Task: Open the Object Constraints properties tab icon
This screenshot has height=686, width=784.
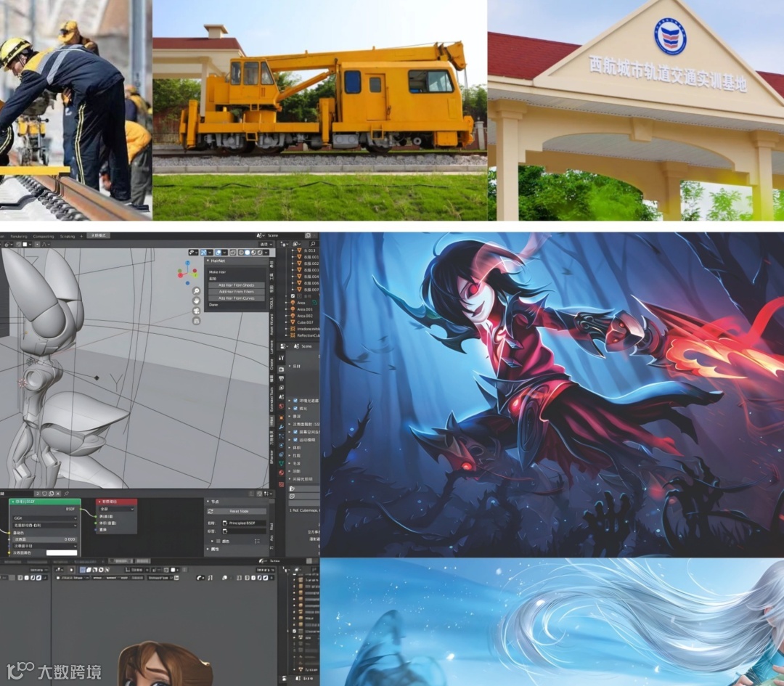Action: pyautogui.click(x=282, y=454)
